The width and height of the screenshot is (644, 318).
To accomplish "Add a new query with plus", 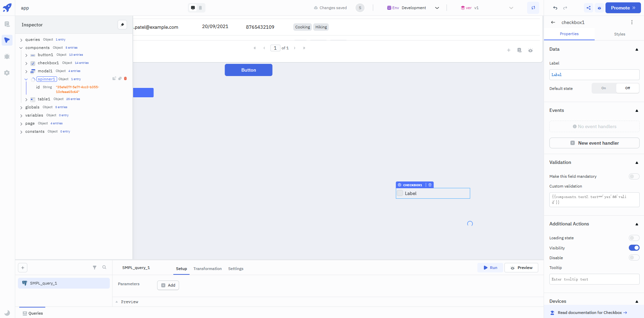I will pyautogui.click(x=23, y=268).
